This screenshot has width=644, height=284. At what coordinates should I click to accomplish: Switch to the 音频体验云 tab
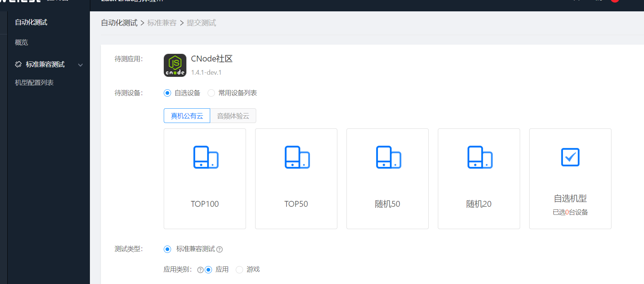pos(233,116)
